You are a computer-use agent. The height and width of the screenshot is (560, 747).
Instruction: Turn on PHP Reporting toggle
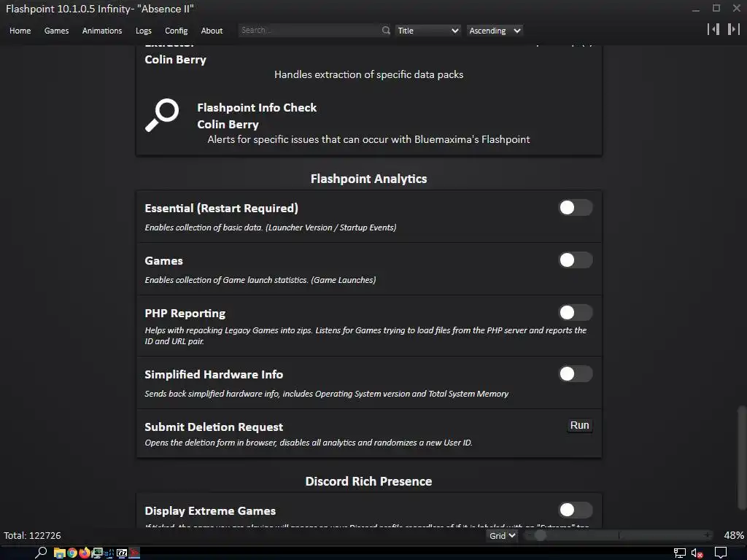tap(576, 312)
